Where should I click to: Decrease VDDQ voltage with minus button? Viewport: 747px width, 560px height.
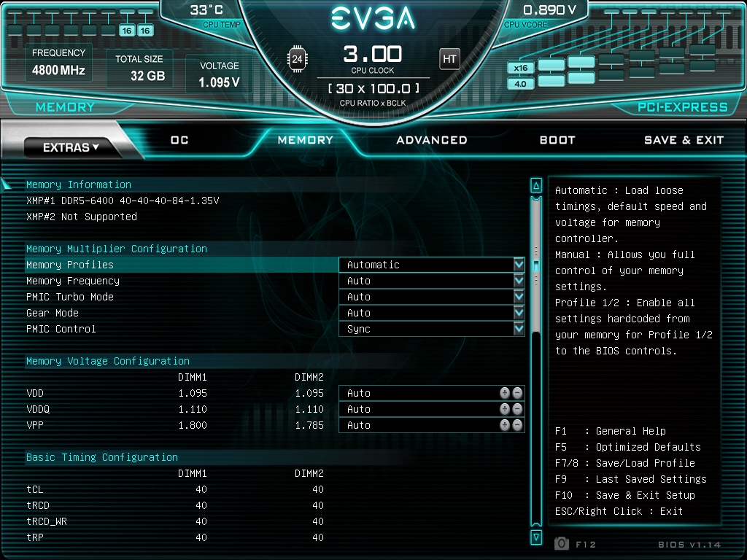coord(517,409)
